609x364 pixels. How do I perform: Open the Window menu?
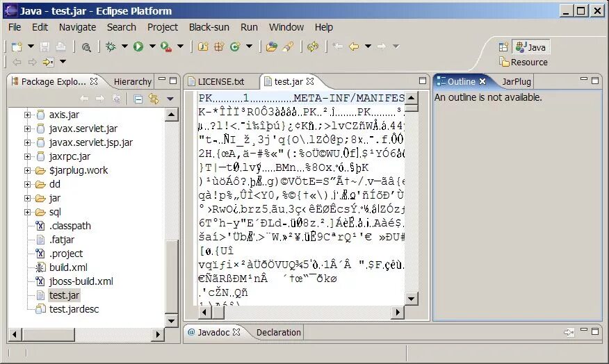[286, 27]
